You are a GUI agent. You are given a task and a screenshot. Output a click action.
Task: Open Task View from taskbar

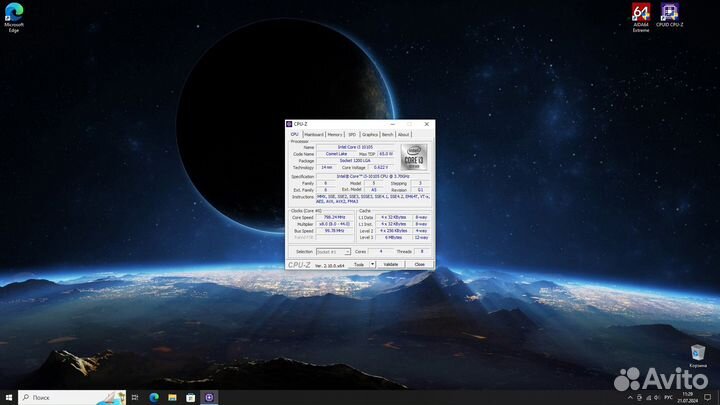[135, 398]
